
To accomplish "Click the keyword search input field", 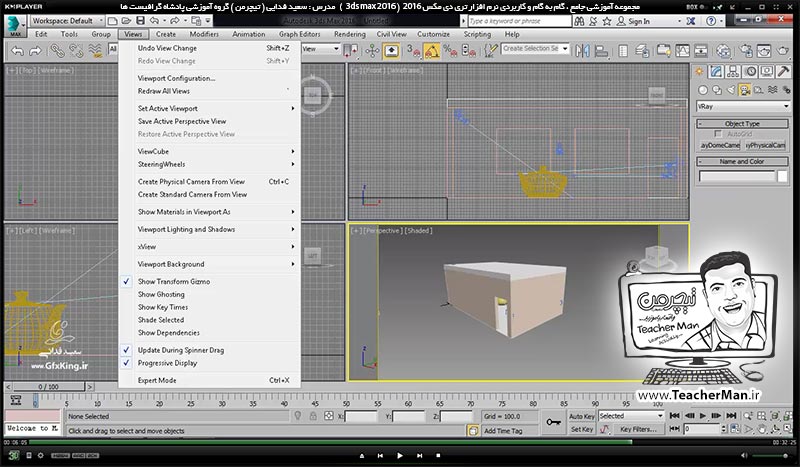I will point(519,21).
